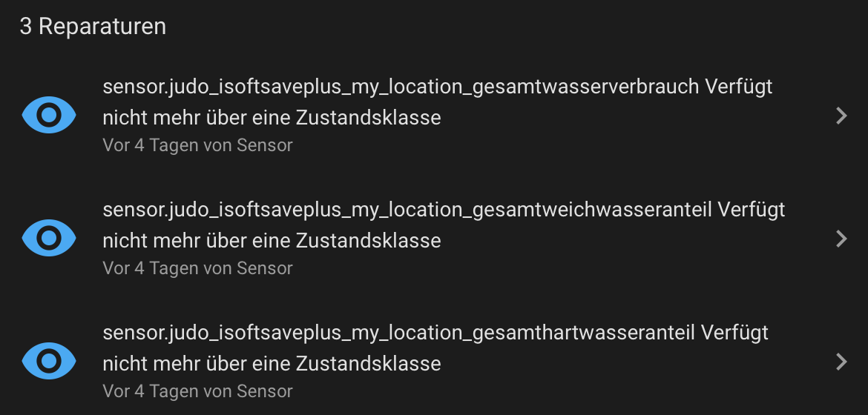Click 'Vor 4 Tagen von Sensor' under gesamthartwasseranteil

click(x=197, y=391)
